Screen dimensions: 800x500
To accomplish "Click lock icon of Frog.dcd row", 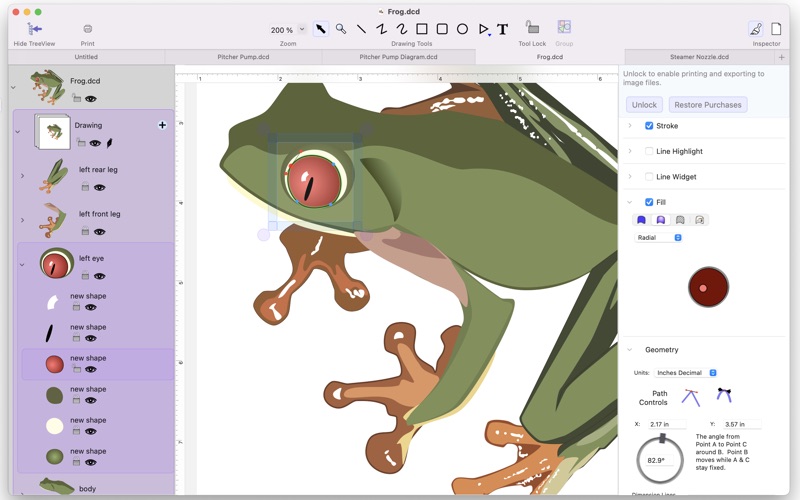I will [77, 98].
